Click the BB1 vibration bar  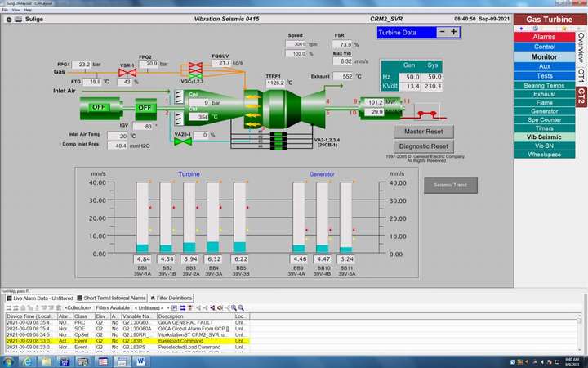click(142, 217)
